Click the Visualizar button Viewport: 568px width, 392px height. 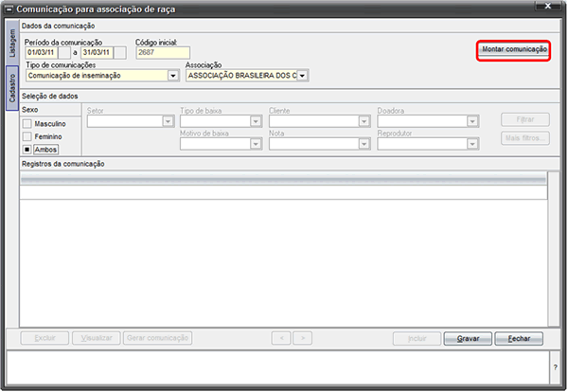pyautogui.click(x=97, y=338)
